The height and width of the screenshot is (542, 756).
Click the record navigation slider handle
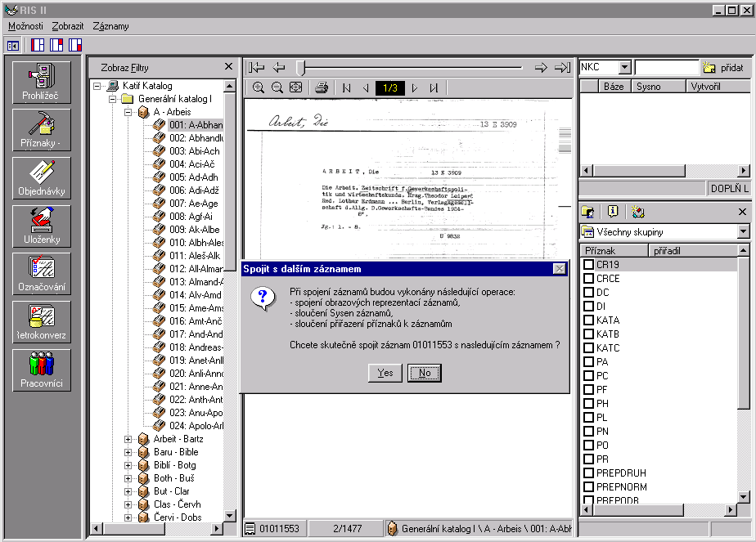[300, 68]
